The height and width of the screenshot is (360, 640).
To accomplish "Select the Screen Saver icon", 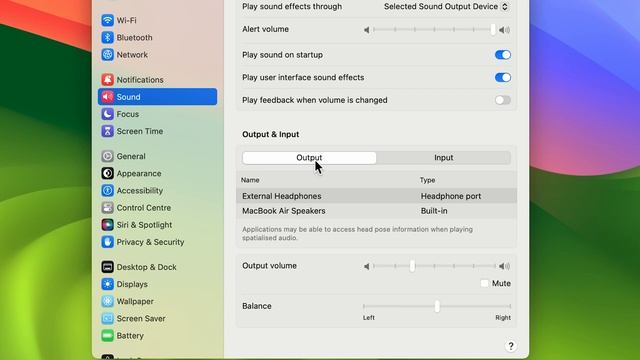I will tap(107, 318).
